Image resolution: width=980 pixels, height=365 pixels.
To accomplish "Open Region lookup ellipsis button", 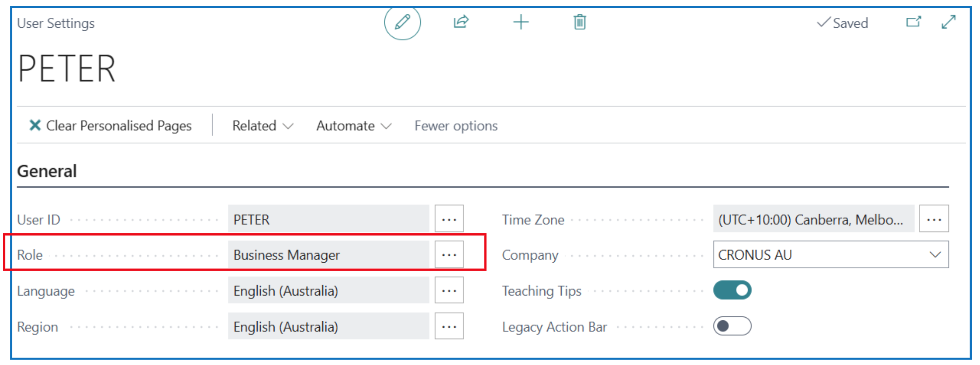I will point(449,326).
